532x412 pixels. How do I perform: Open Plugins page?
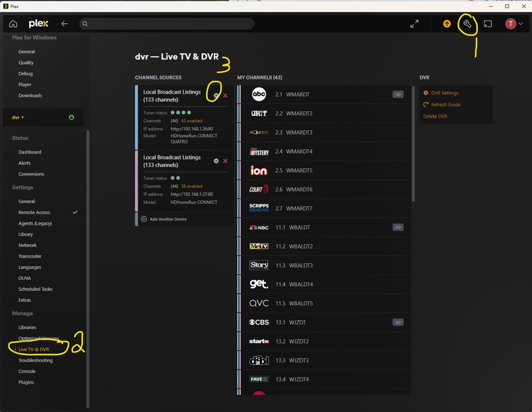[x=26, y=382]
